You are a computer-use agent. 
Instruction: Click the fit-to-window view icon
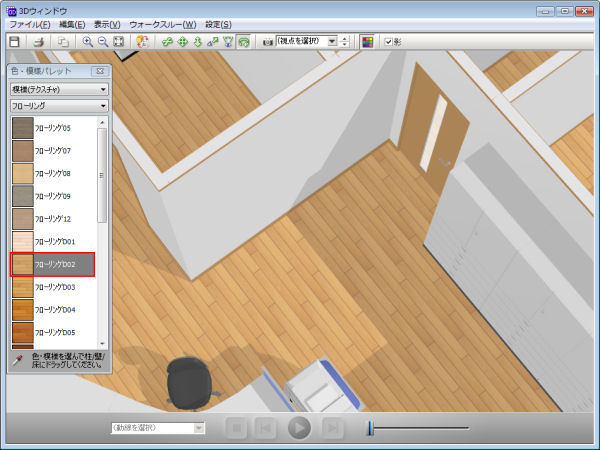[x=119, y=42]
